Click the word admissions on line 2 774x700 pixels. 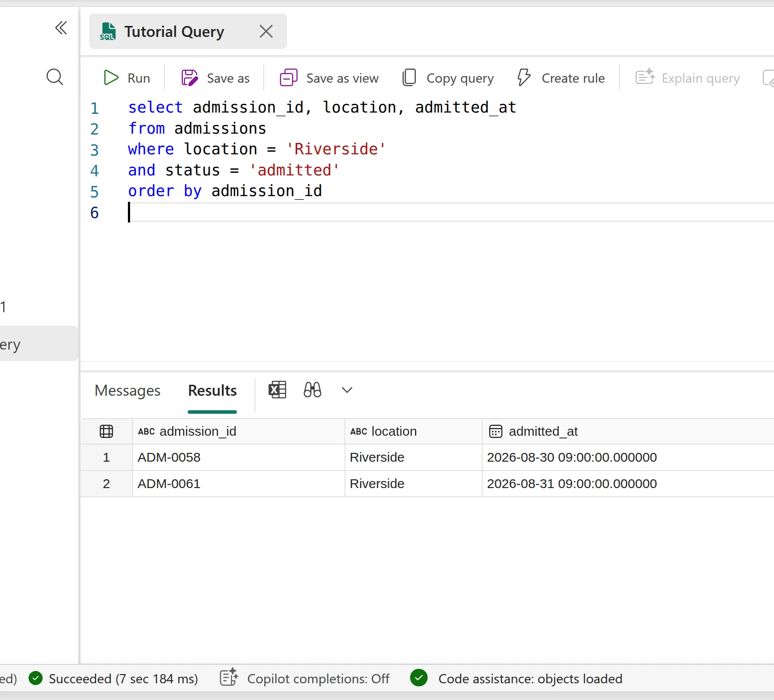pos(220,128)
